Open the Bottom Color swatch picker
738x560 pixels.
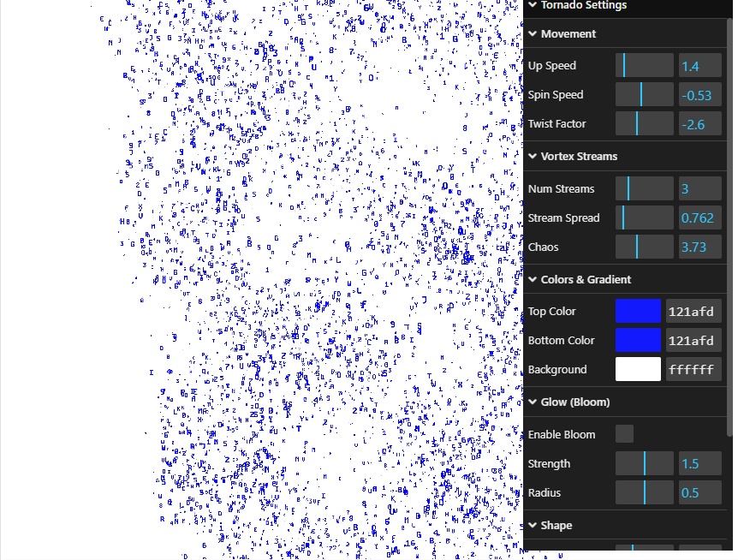(638, 340)
